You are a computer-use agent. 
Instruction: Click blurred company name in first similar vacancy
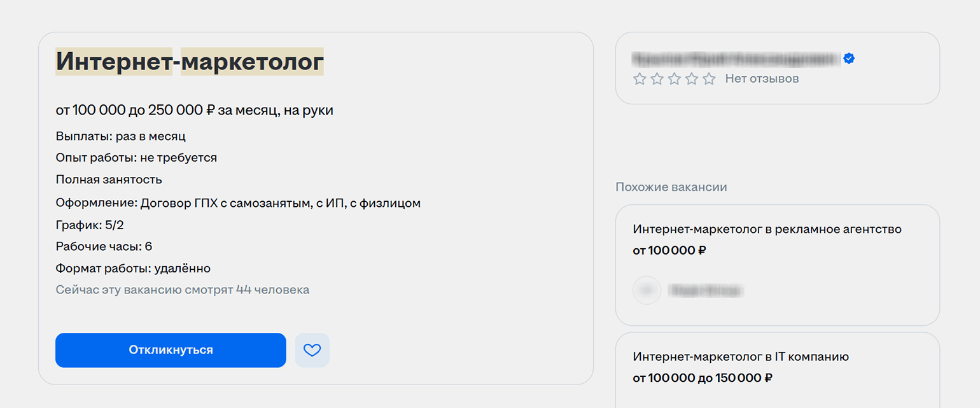click(x=706, y=291)
